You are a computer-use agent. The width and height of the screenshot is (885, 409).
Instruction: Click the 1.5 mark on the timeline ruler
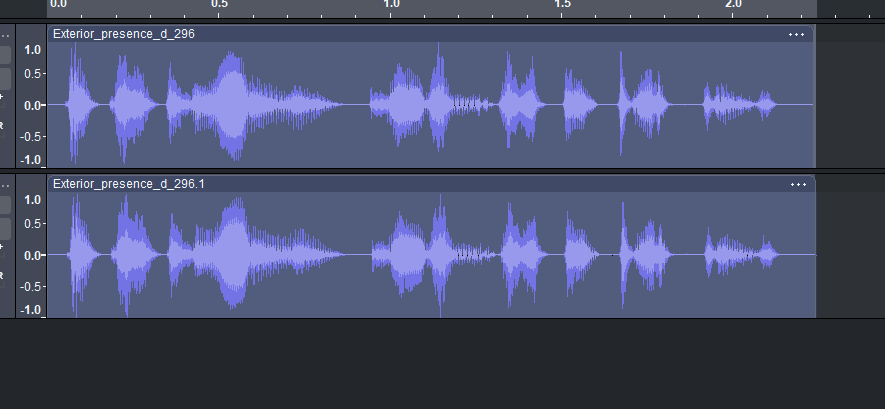point(562,5)
